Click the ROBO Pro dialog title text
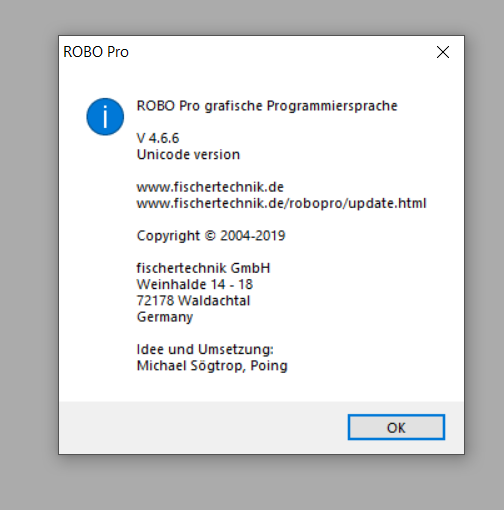Image resolution: width=504 pixels, height=510 pixels. coord(96,52)
